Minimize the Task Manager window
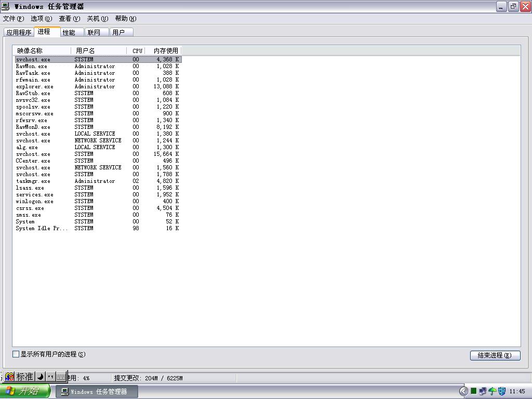 point(501,6)
